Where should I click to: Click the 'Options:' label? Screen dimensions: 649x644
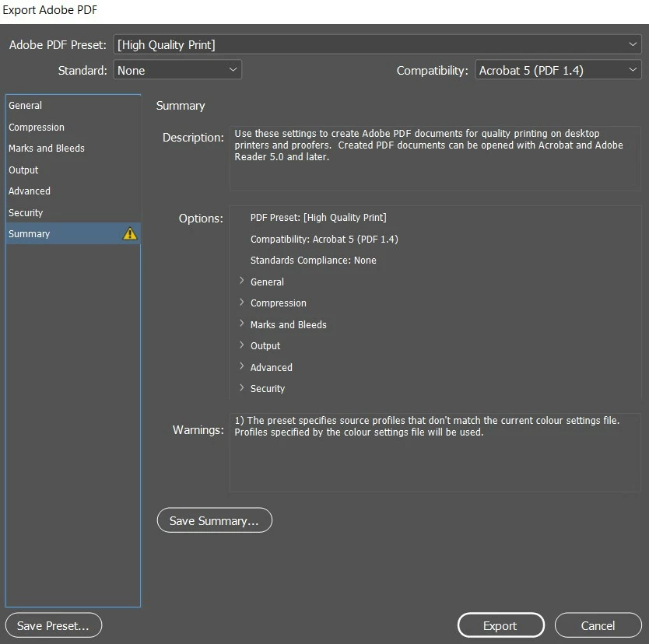tap(201, 219)
